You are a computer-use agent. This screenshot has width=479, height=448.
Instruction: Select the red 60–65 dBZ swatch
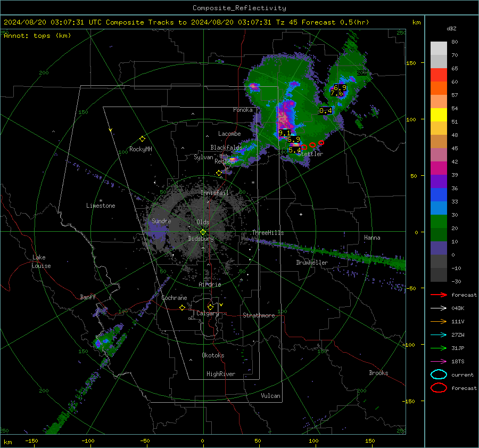439,75
